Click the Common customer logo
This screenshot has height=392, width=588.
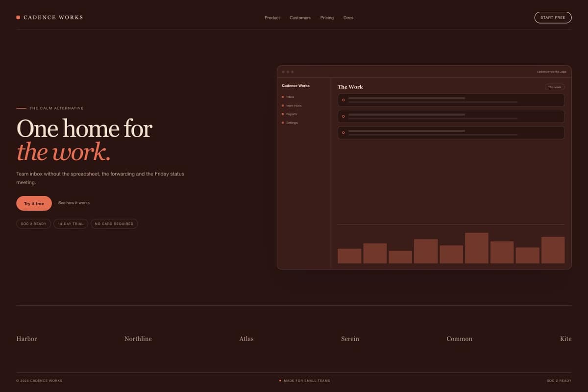pyautogui.click(x=460, y=339)
